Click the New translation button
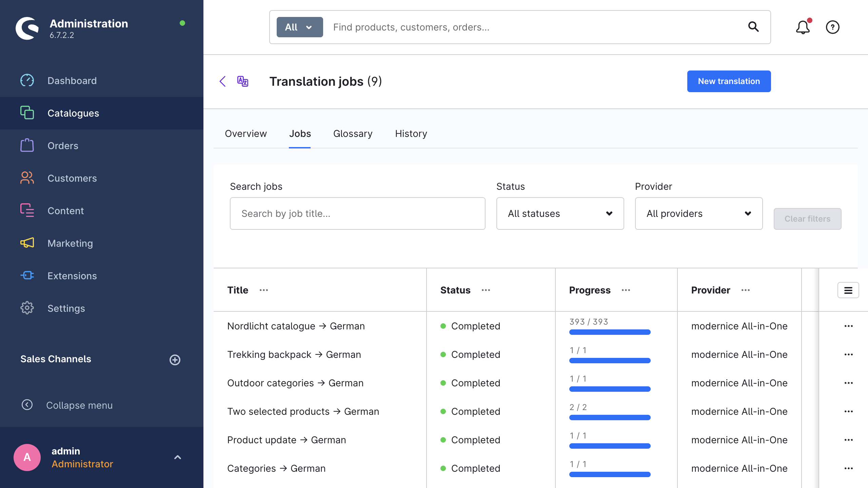This screenshot has width=868, height=488. click(729, 81)
